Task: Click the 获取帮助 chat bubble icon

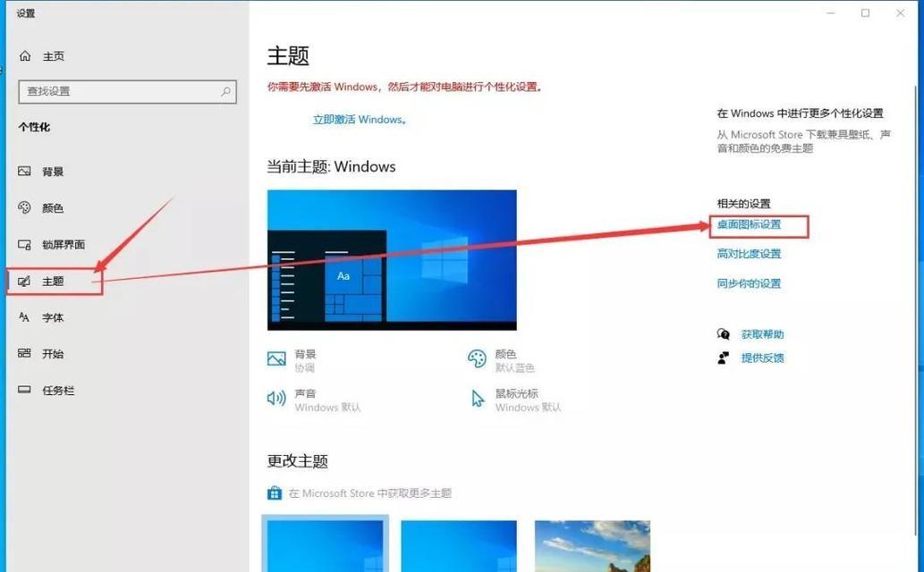Action: coord(723,334)
